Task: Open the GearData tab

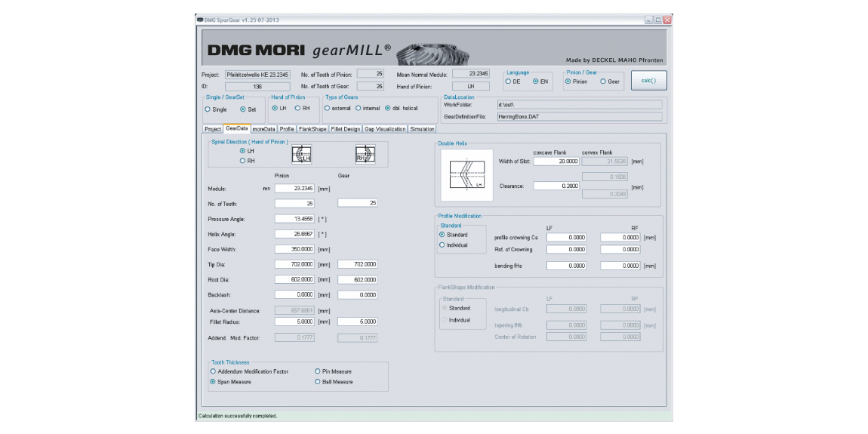Action: click(x=237, y=128)
